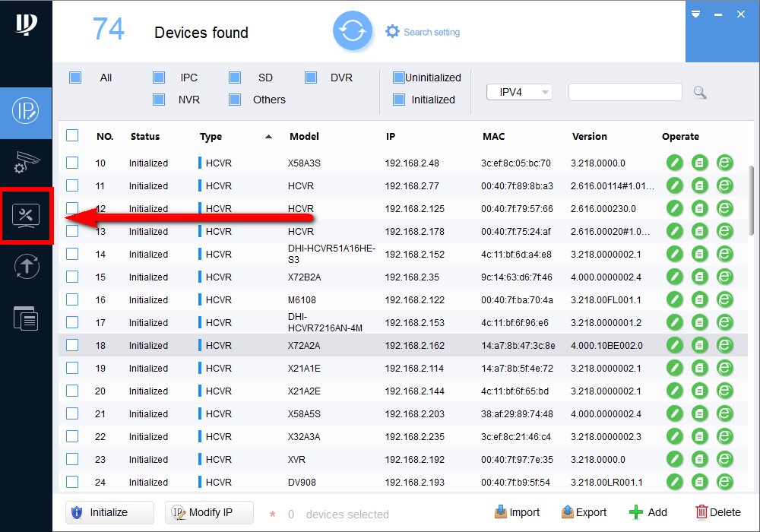This screenshot has height=532, width=760.
Task: Click the Initialize button
Action: 109,512
